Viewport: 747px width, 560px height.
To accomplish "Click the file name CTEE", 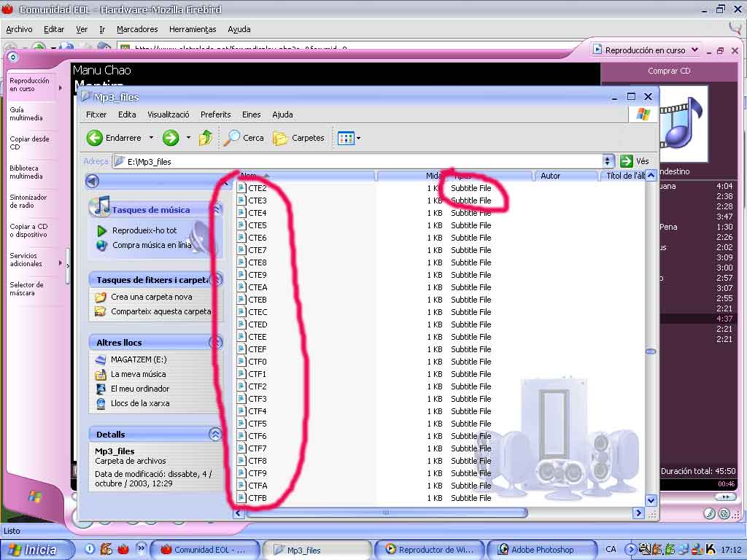I will (x=258, y=337).
